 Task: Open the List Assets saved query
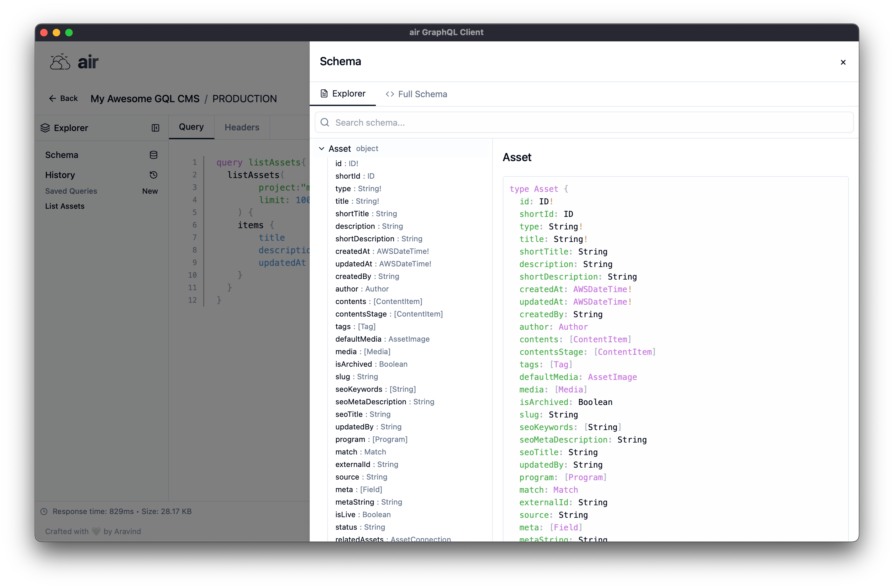65,206
